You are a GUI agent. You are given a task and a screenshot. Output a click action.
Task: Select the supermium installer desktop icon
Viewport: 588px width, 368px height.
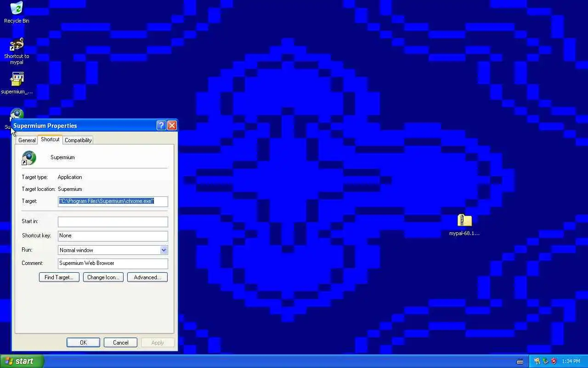pyautogui.click(x=17, y=83)
